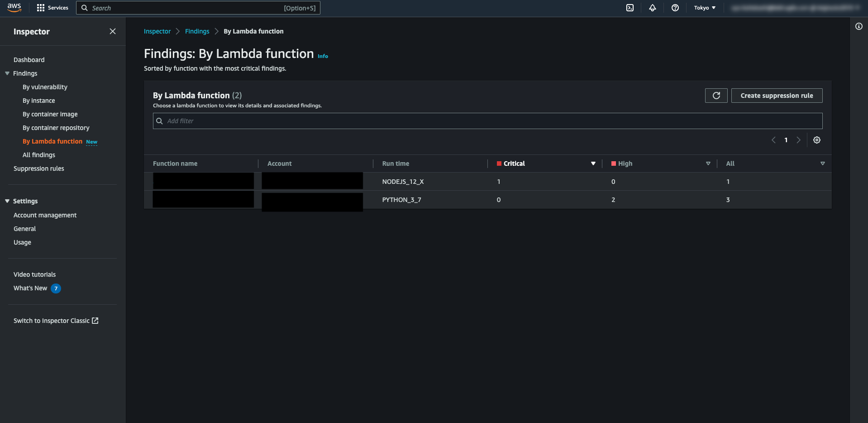Screen dimensions: 868x423
Task: Click the All column header label
Action: point(730,163)
